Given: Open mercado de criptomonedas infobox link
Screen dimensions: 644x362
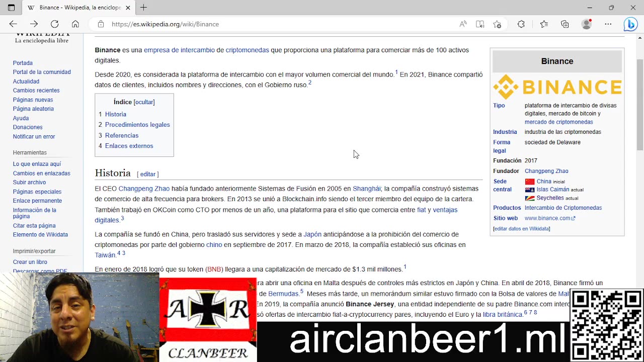Looking at the screenshot, I should (558, 122).
